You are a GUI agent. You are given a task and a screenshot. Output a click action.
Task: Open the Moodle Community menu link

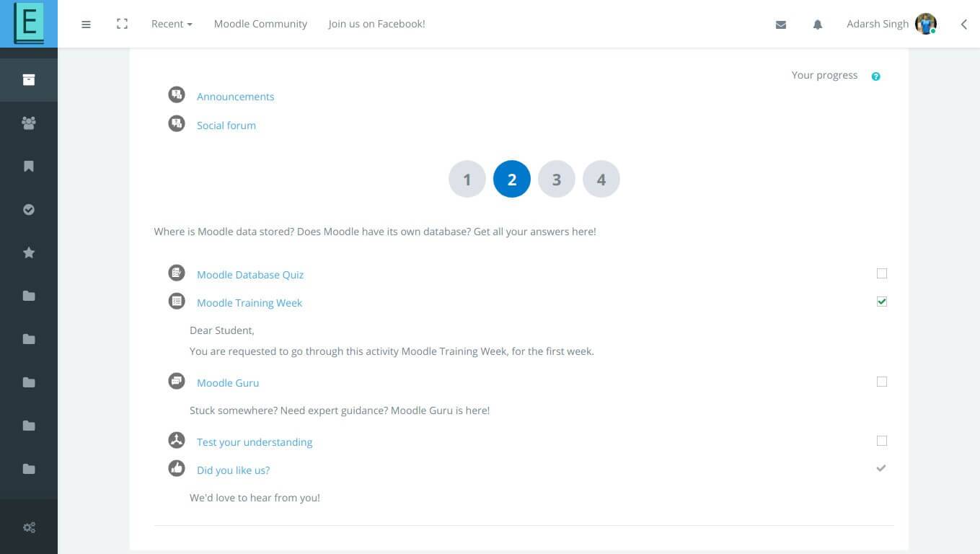(x=260, y=24)
